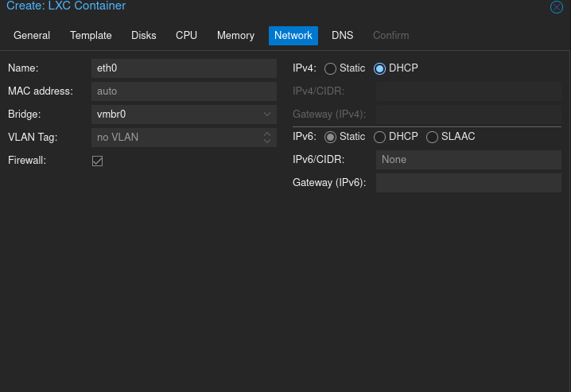
Task: Go to the Disks tab
Action: tap(143, 35)
